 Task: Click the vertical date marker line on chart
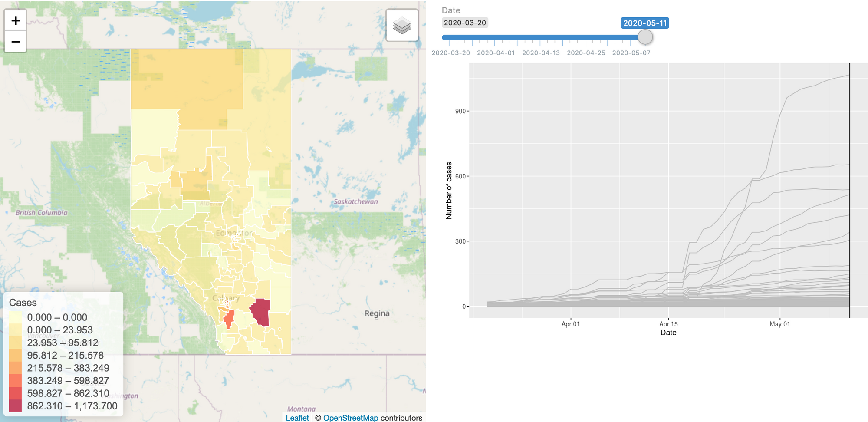[x=850, y=190]
